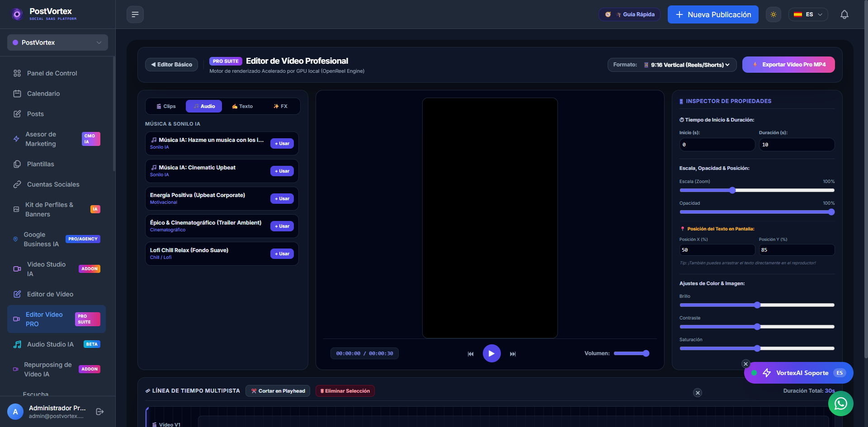Screen dimensions: 868x427
Task: Open Google Business IA
Action: [x=57, y=239]
